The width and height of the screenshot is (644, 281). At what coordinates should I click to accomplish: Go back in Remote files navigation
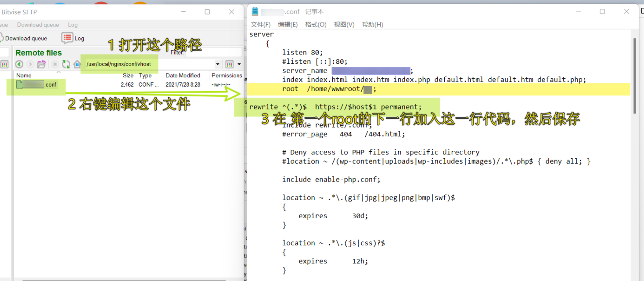pyautogui.click(x=19, y=64)
